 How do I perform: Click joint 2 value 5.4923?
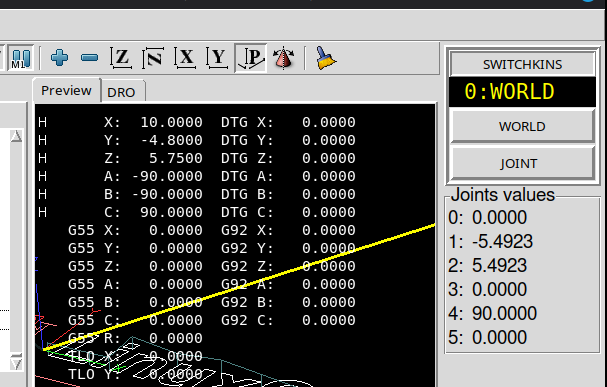tap(487, 265)
